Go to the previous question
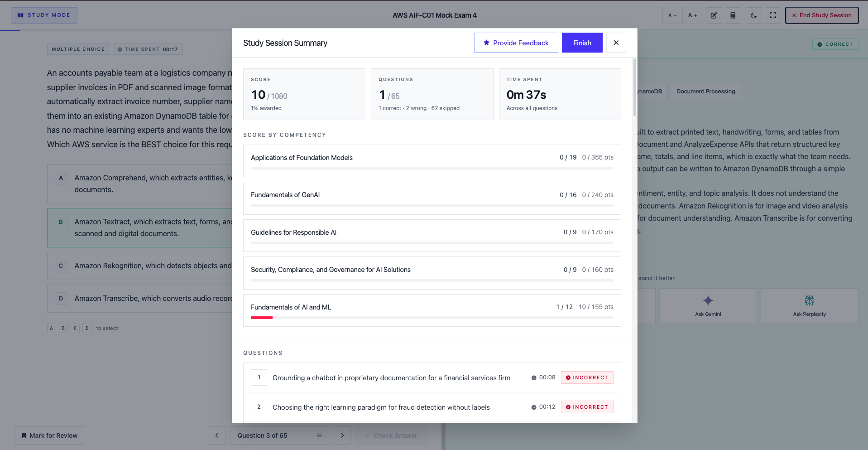This screenshot has height=450, width=868. tap(217, 435)
